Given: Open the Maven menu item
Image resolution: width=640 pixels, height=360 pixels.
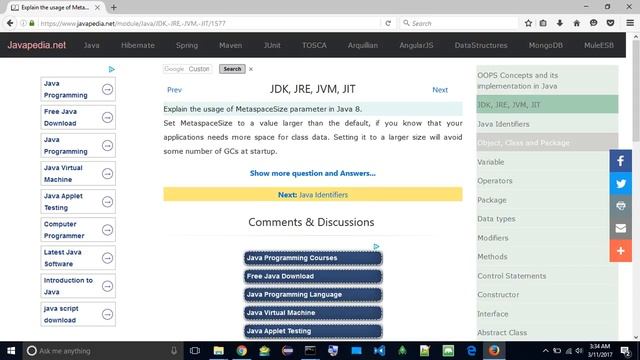Looking at the screenshot, I should click(x=231, y=45).
